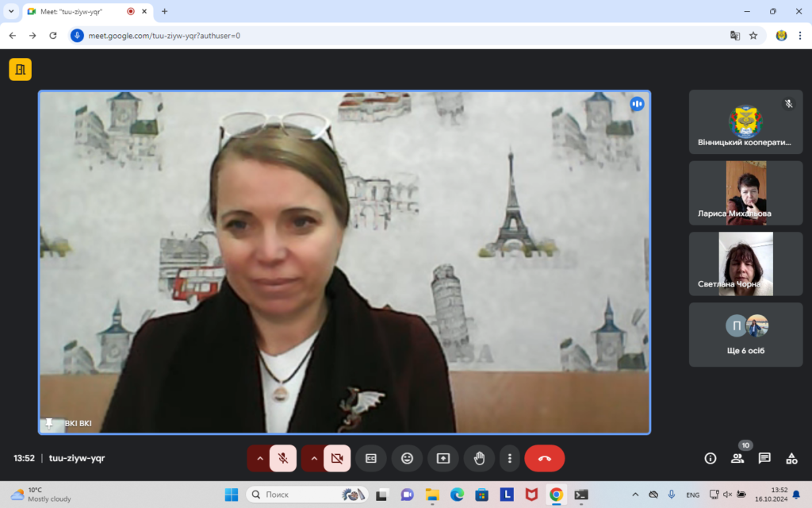
Task: Open a new browser tab
Action: (165, 11)
